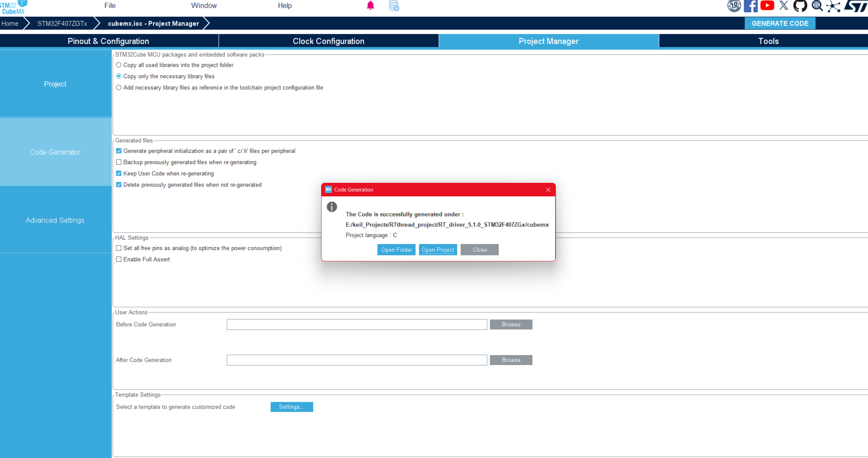868x458 pixels.
Task: Uncheck Keep User Code when re-generating
Action: (x=119, y=173)
